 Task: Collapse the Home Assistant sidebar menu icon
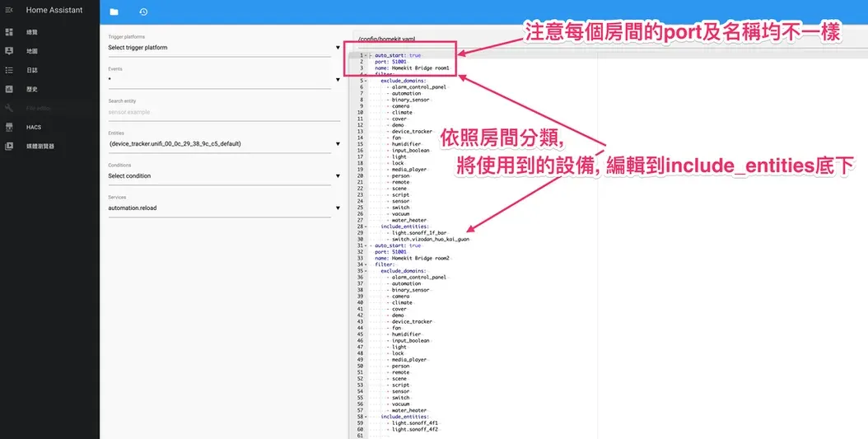9,11
